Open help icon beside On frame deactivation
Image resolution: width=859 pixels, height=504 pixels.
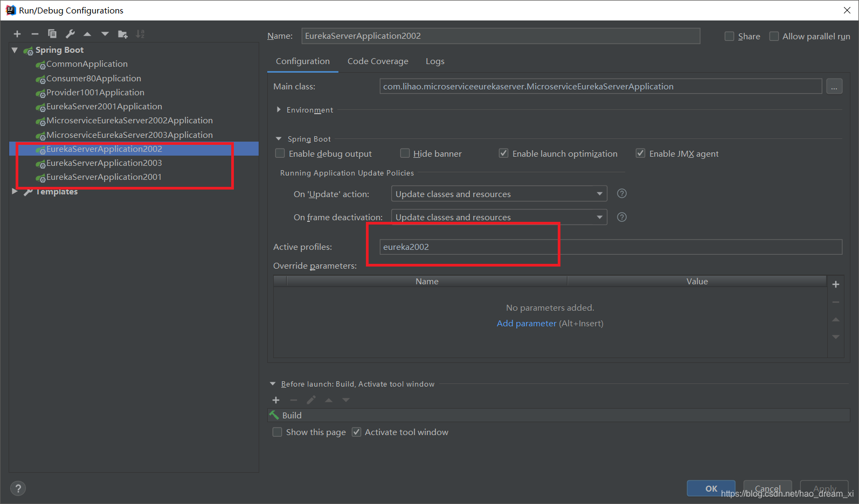coord(622,217)
